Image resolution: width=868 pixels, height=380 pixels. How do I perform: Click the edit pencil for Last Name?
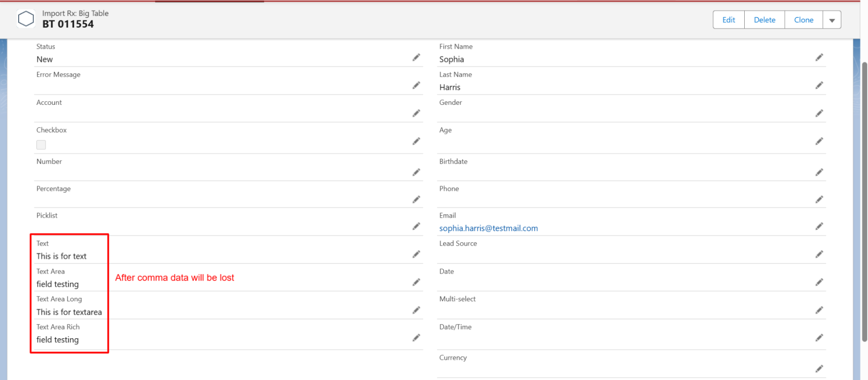pos(819,85)
